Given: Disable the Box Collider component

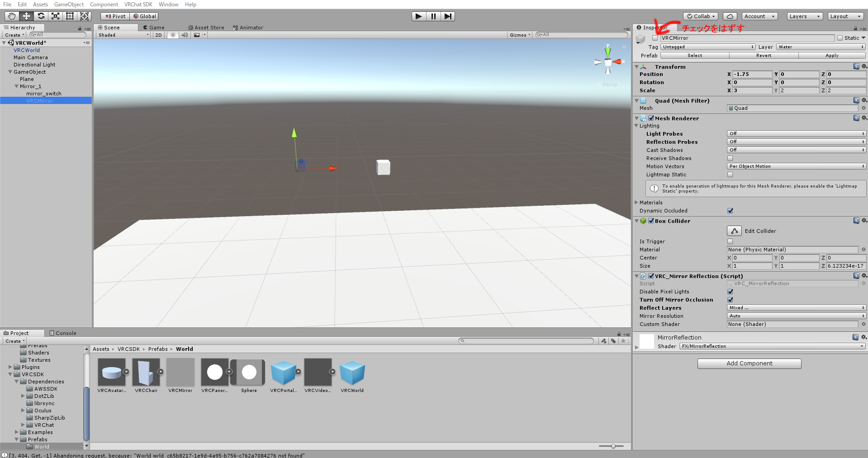Looking at the screenshot, I should tap(651, 221).
